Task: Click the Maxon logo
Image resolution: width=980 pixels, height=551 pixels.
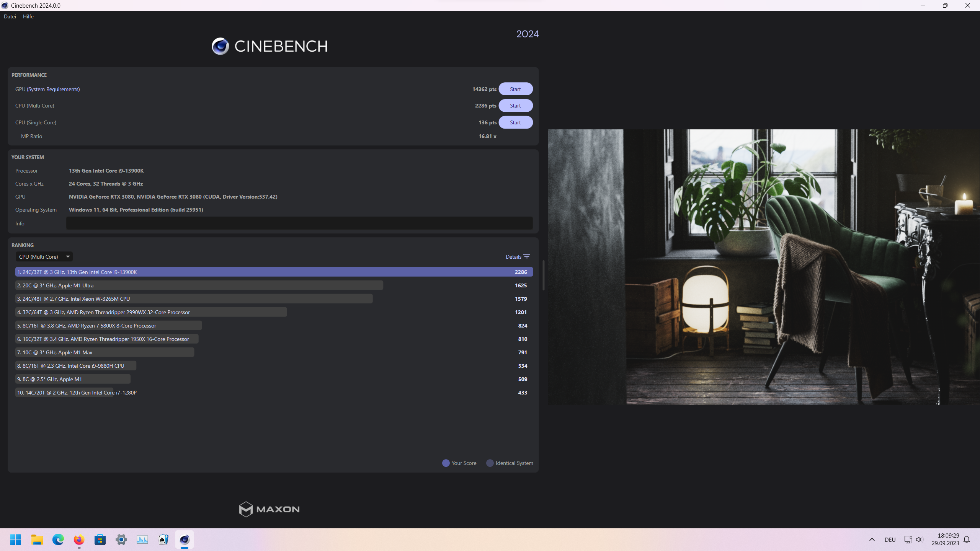Action: click(269, 509)
